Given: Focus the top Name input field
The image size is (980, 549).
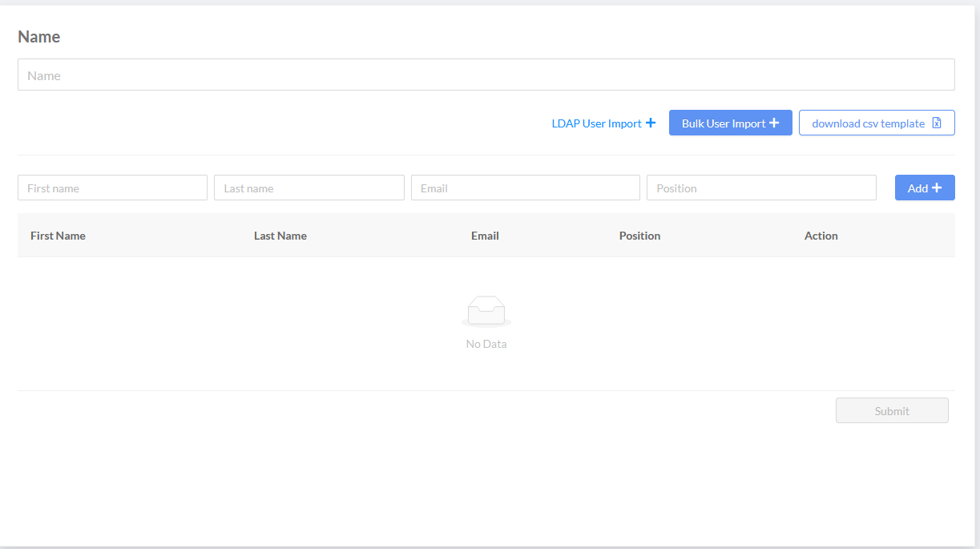Looking at the screenshot, I should coord(486,75).
